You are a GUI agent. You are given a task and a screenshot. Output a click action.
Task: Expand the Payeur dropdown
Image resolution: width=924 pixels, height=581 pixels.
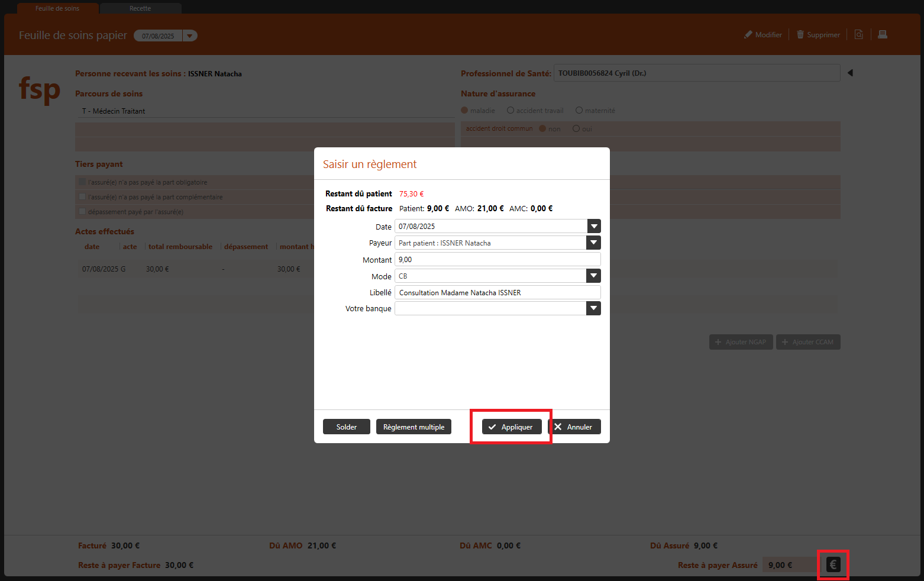pyautogui.click(x=593, y=243)
